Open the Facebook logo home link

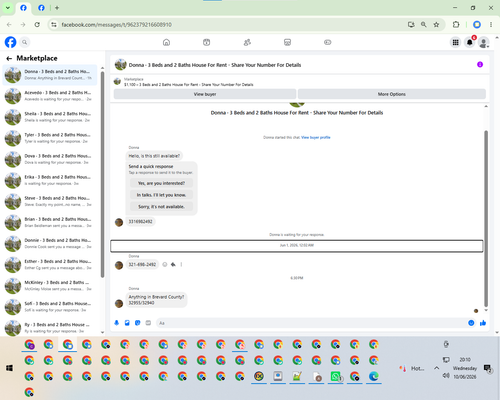click(x=10, y=42)
